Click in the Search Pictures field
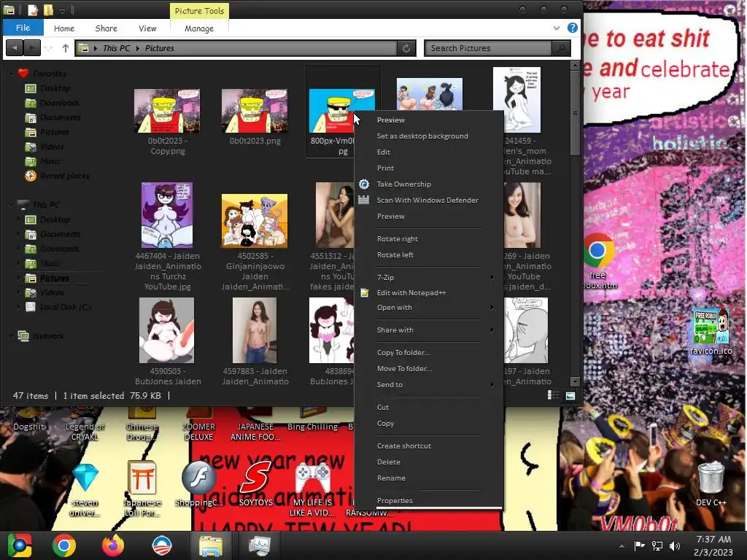 [488, 48]
